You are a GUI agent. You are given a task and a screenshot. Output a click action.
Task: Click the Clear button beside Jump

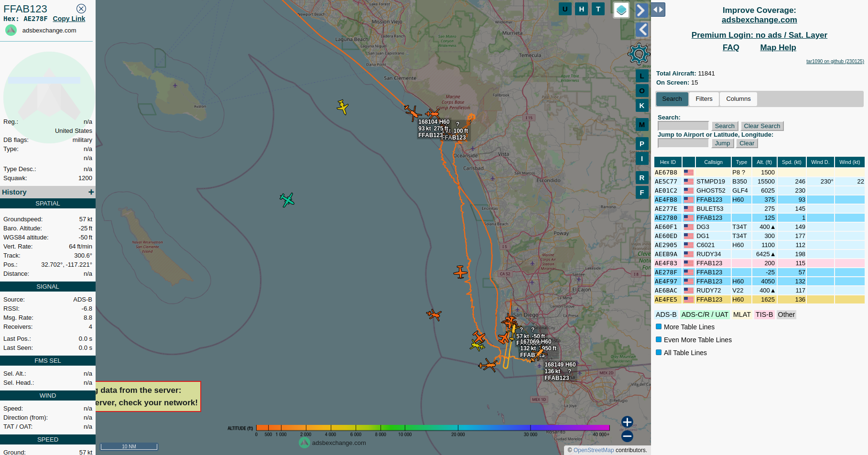[747, 143]
